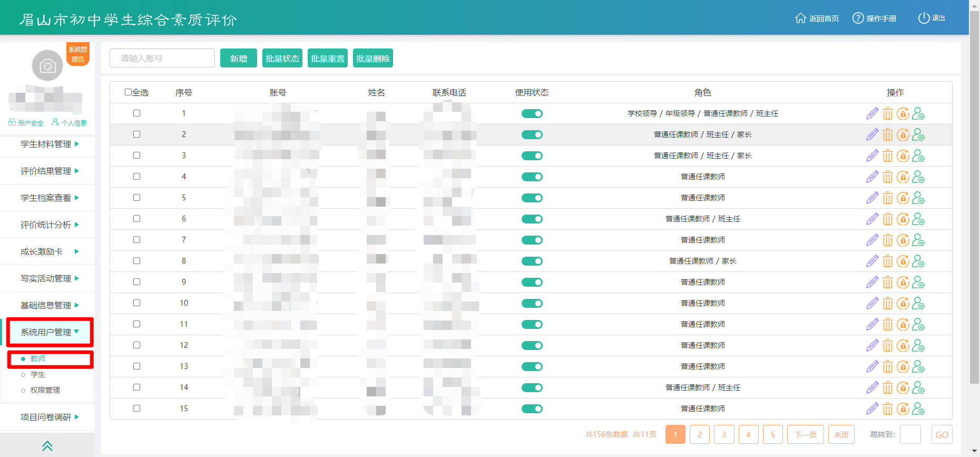The width and height of the screenshot is (980, 457).
Task: Tick the checkbox for row 10
Action: [x=136, y=303]
